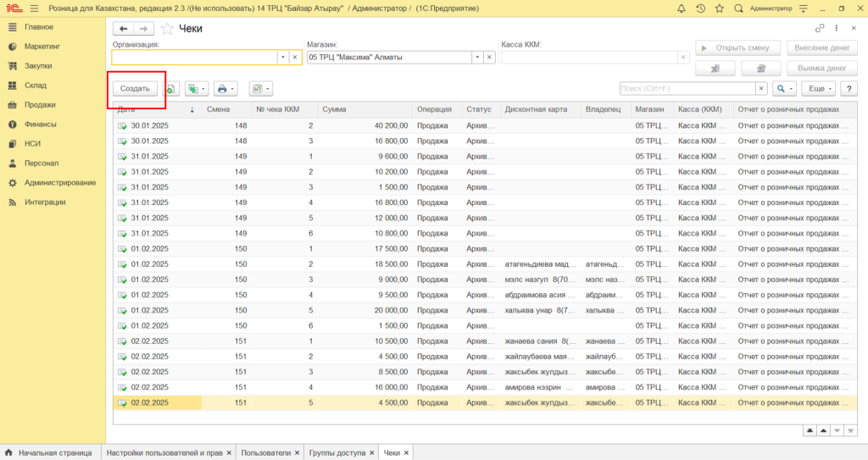Click the Создать button
The height and width of the screenshot is (460, 868).
(135, 89)
